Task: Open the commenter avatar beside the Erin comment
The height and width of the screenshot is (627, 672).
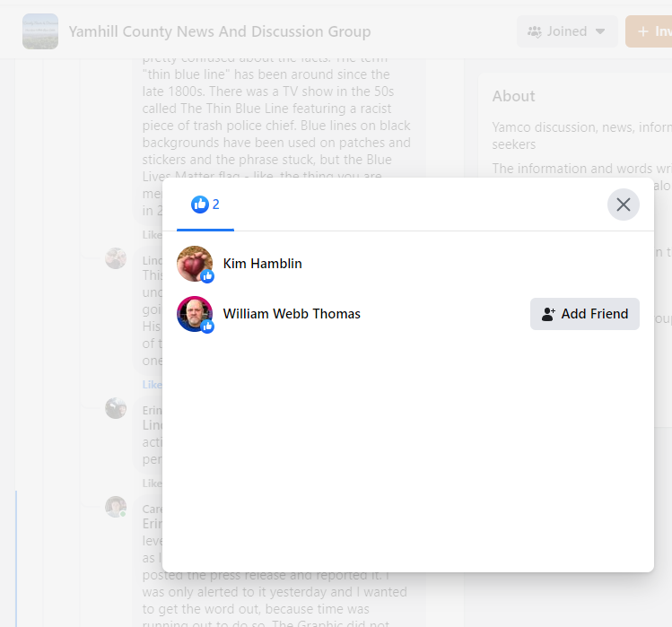Action: [116, 408]
